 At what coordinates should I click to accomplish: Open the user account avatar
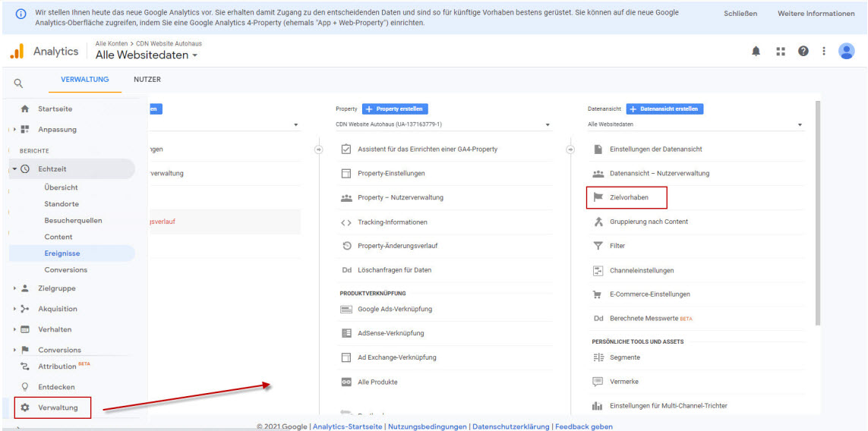click(x=847, y=51)
